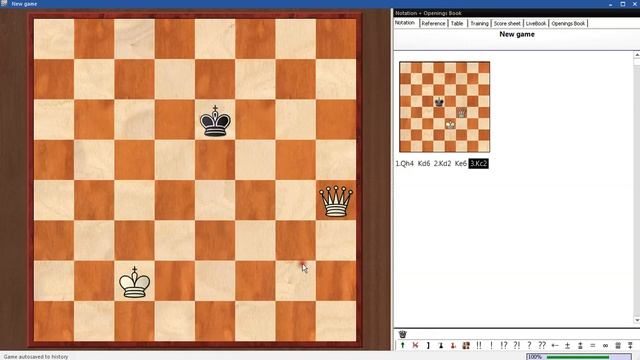Click 'Game autosaved to history' status text

click(x=36, y=357)
